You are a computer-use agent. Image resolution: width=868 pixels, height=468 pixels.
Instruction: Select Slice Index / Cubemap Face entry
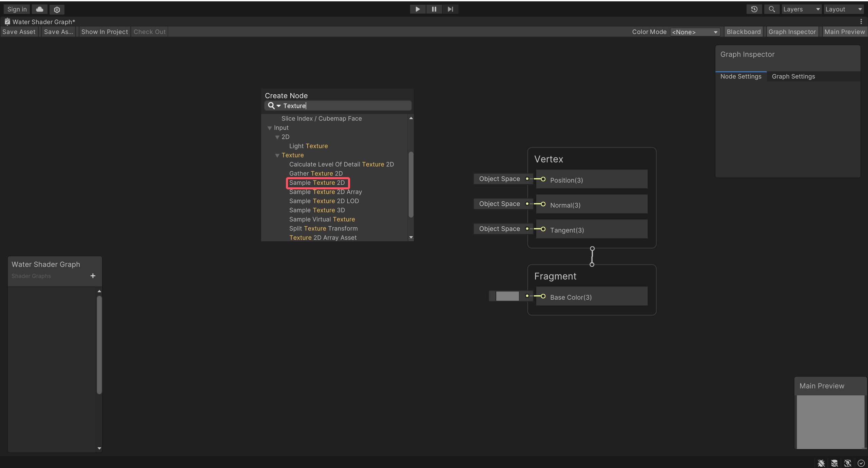[322, 118]
